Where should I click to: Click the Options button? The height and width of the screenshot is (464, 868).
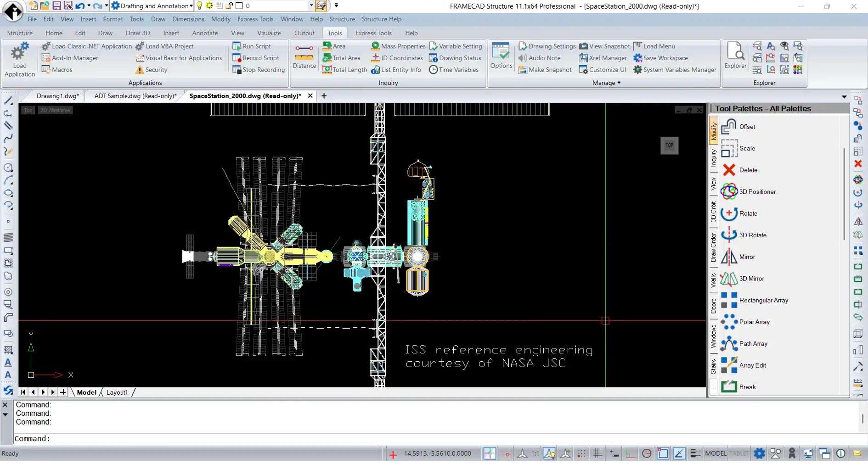coord(501,56)
